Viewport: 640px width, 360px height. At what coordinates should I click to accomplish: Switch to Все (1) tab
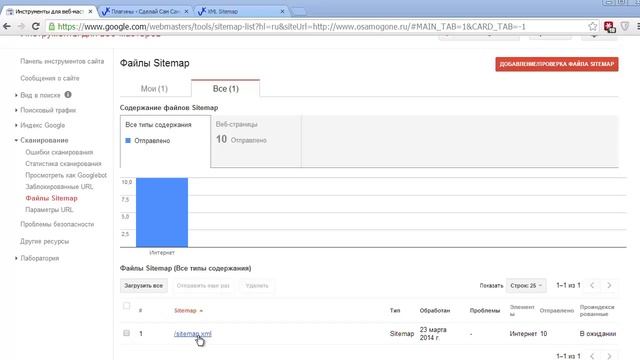[x=225, y=89]
